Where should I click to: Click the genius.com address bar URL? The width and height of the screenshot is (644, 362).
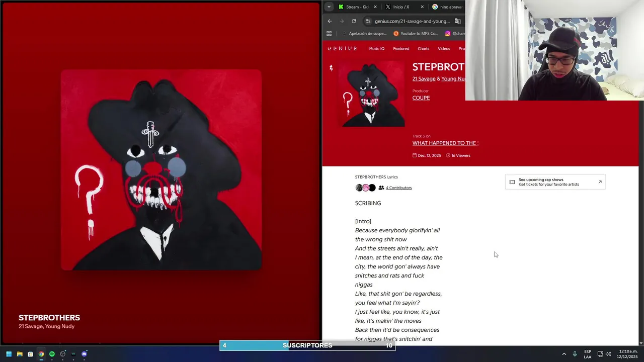[412, 21]
